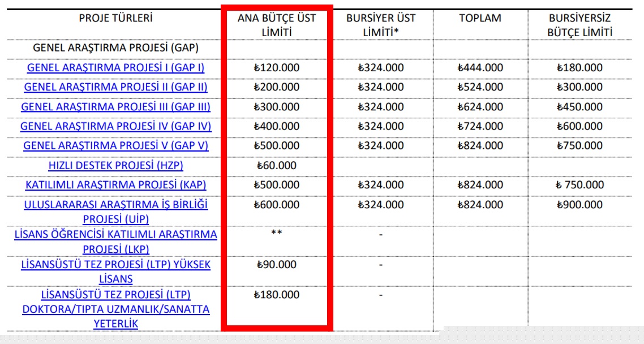This screenshot has height=344, width=644.
Task: Select the ₺524.000 total for GAP II
Action: 480,87
